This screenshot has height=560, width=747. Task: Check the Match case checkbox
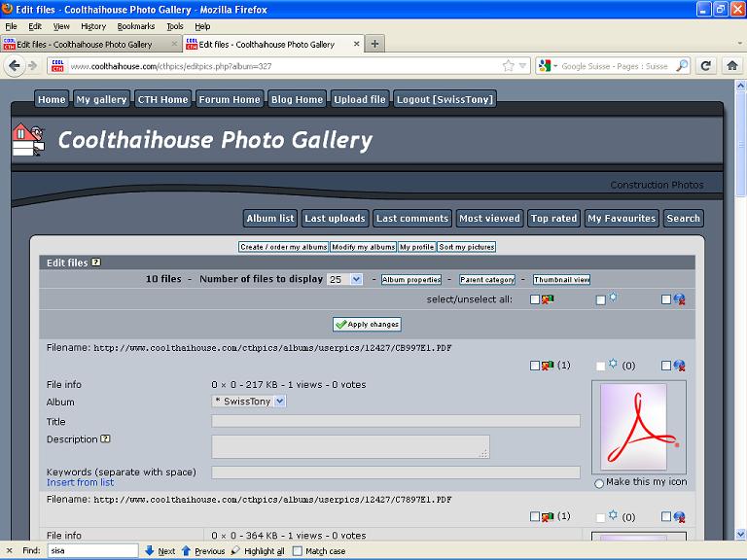point(297,551)
